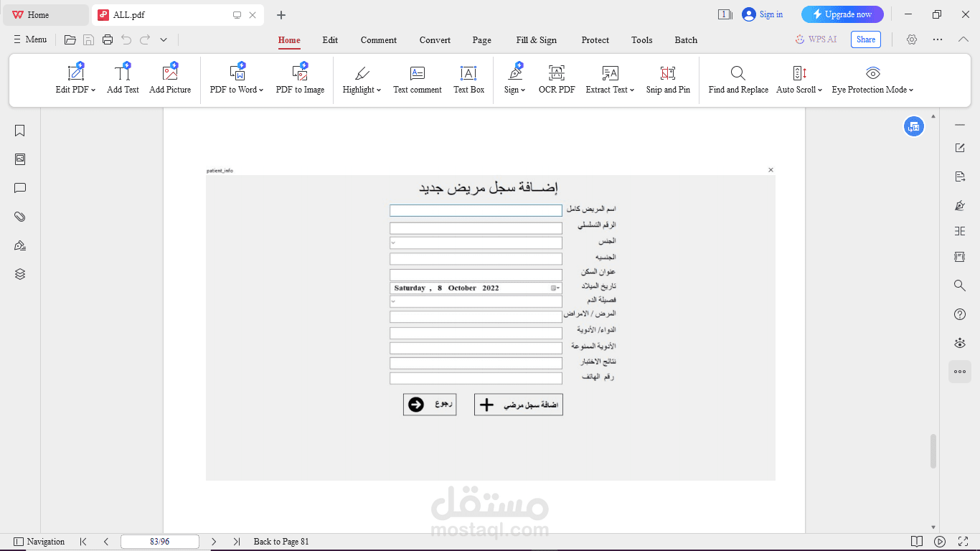
Task: Open the Tools tab
Action: (x=642, y=40)
